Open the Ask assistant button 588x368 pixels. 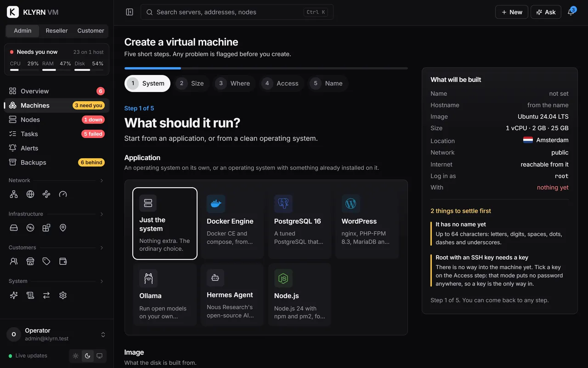click(546, 12)
